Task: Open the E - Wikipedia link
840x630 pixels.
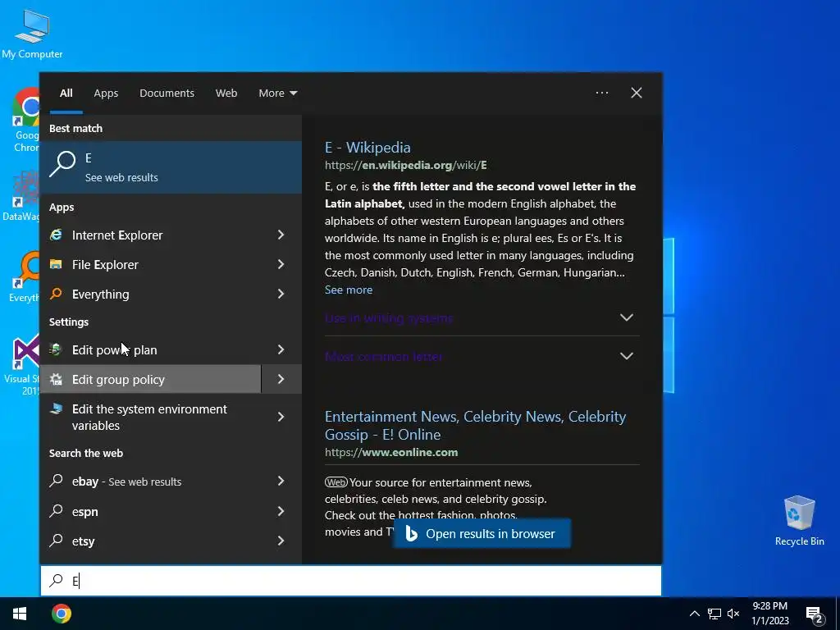Action: click(x=367, y=148)
